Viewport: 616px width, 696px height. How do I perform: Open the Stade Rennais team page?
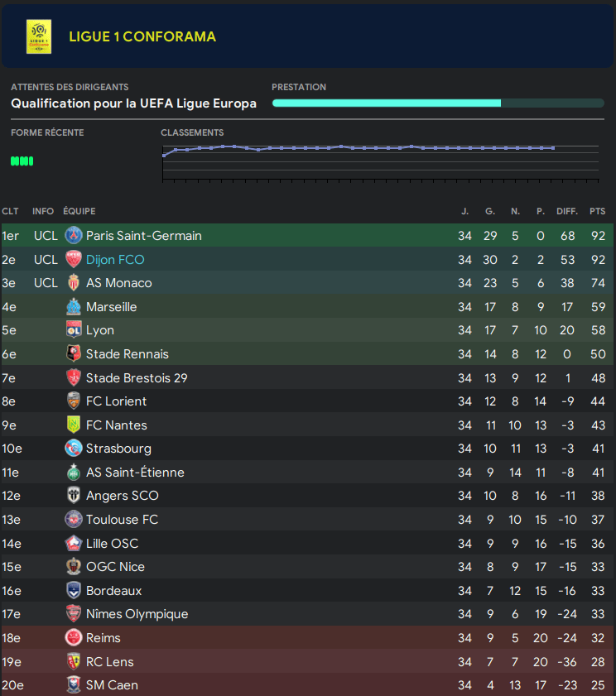pos(127,354)
